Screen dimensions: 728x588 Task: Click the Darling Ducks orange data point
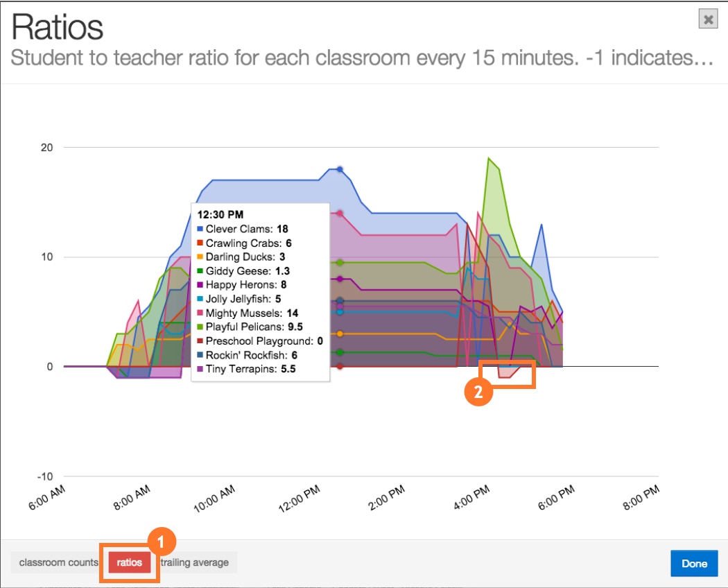340,334
